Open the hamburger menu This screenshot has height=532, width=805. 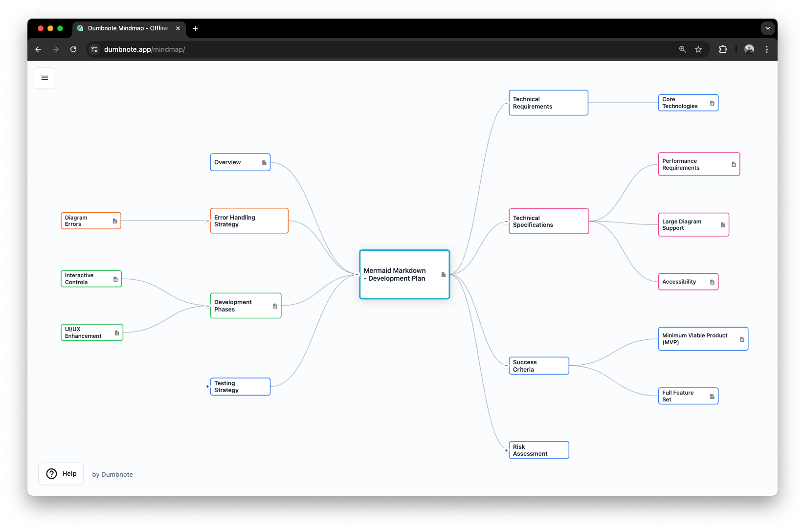point(45,78)
